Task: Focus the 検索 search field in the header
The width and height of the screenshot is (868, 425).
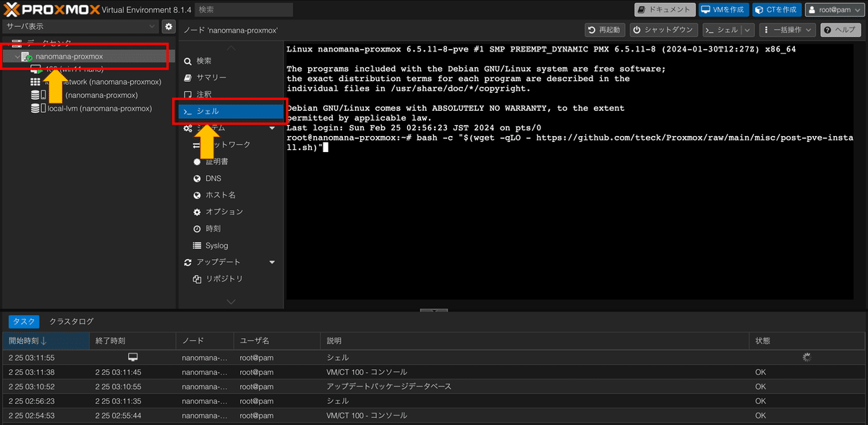Action: click(243, 9)
